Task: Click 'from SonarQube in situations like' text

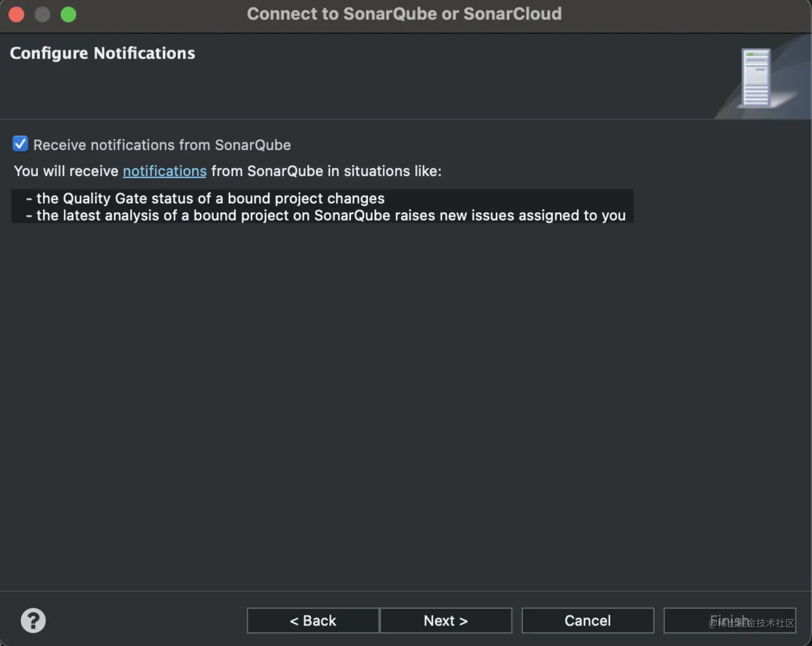Action: 326,171
